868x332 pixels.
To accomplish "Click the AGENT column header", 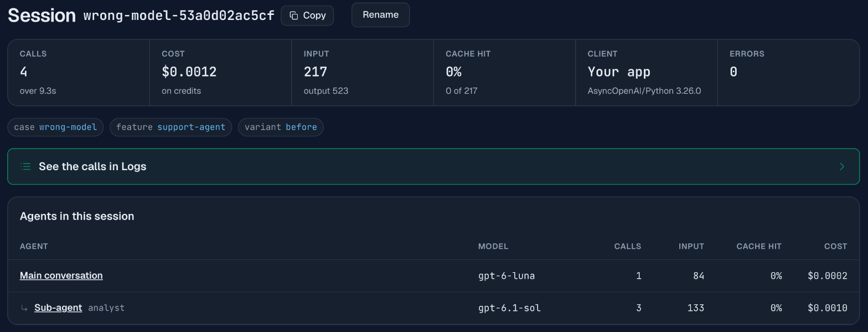I will 34,246.
